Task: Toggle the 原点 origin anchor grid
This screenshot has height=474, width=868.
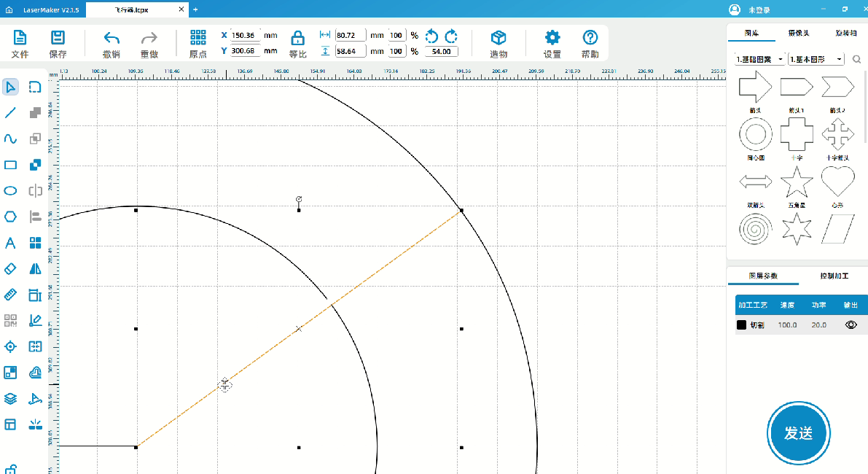Action: (198, 38)
